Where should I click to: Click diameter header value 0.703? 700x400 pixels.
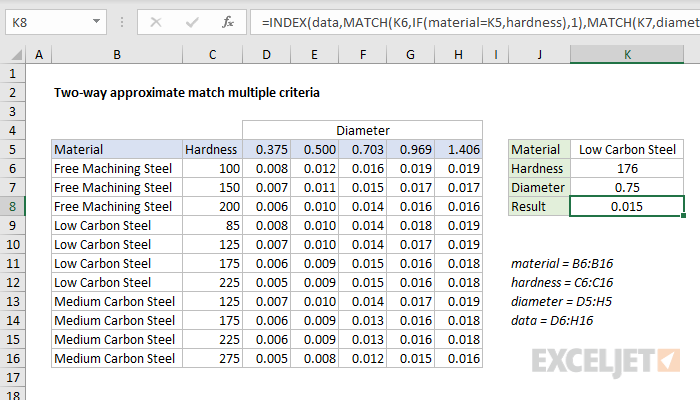point(362,150)
